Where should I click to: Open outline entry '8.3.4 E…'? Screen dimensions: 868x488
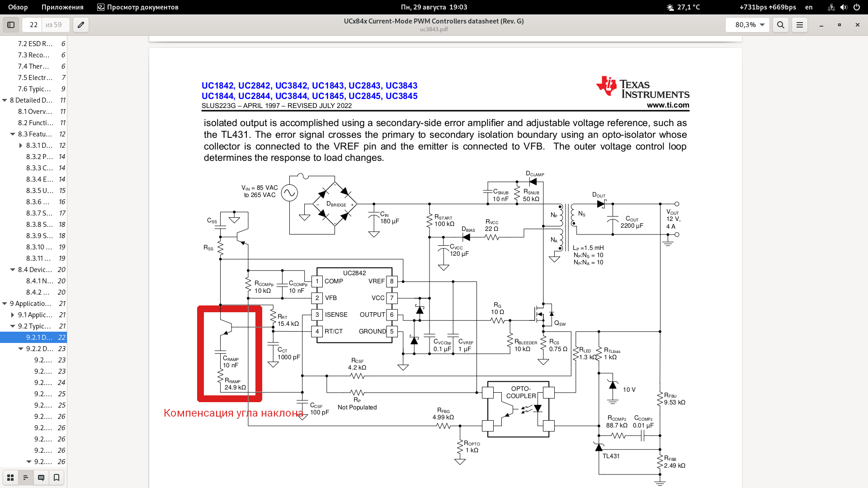pyautogui.click(x=33, y=179)
